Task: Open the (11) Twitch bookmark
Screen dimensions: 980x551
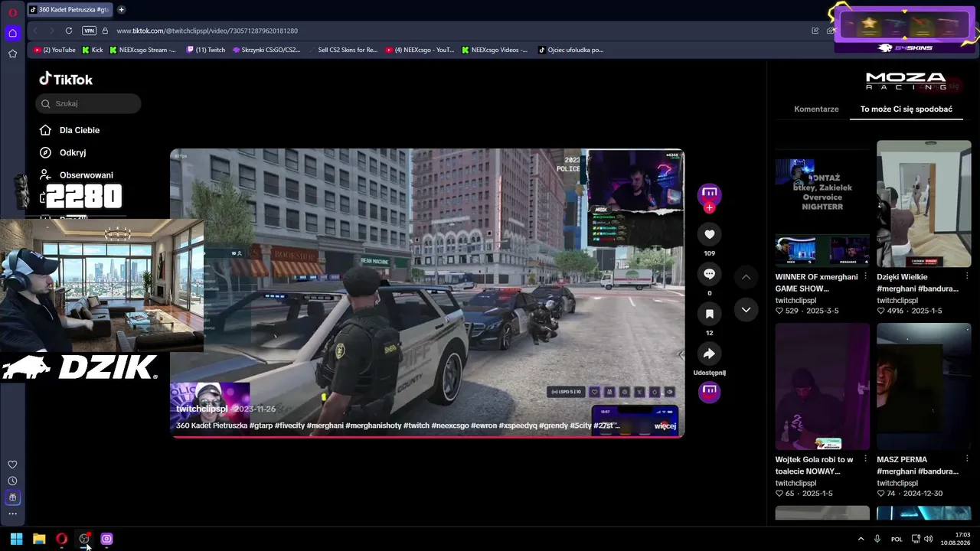Action: click(205, 50)
